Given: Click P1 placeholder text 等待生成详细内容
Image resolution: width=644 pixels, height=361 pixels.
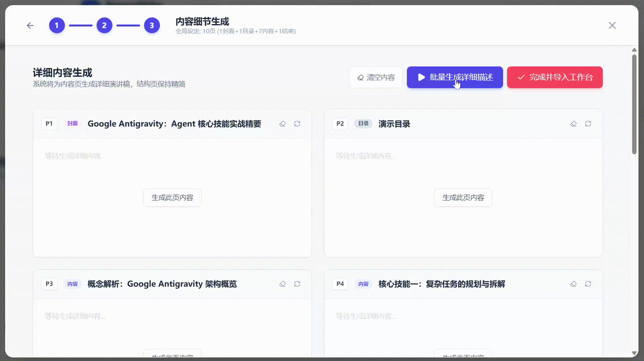Looking at the screenshot, I should click(x=75, y=156).
